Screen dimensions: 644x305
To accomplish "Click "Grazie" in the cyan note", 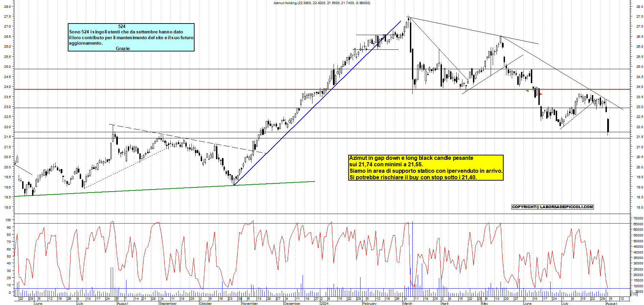I will 123,48.
